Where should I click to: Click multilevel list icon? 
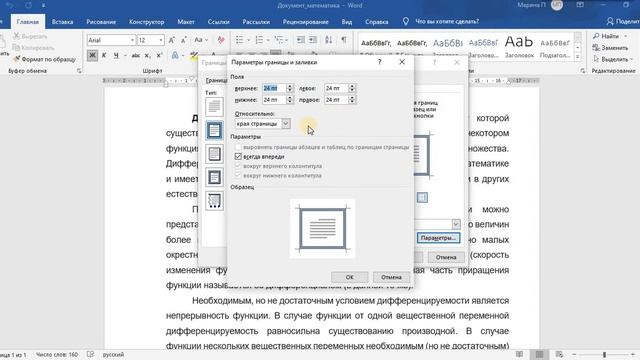pyautogui.click(x=278, y=40)
